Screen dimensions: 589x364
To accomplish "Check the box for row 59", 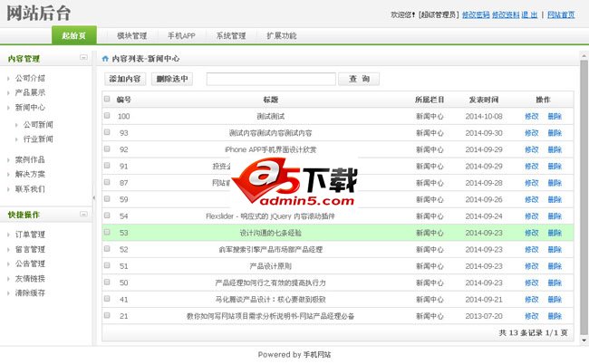I will click(107, 199).
